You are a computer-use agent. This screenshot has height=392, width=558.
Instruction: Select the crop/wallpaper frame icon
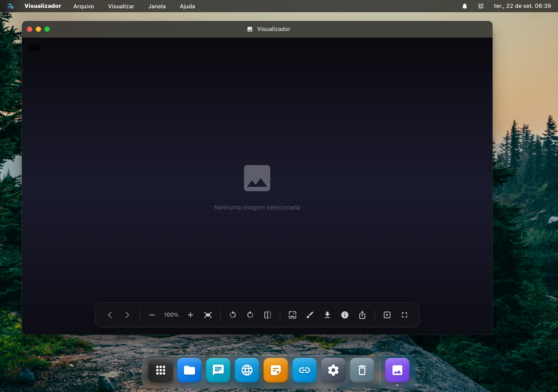pos(293,315)
